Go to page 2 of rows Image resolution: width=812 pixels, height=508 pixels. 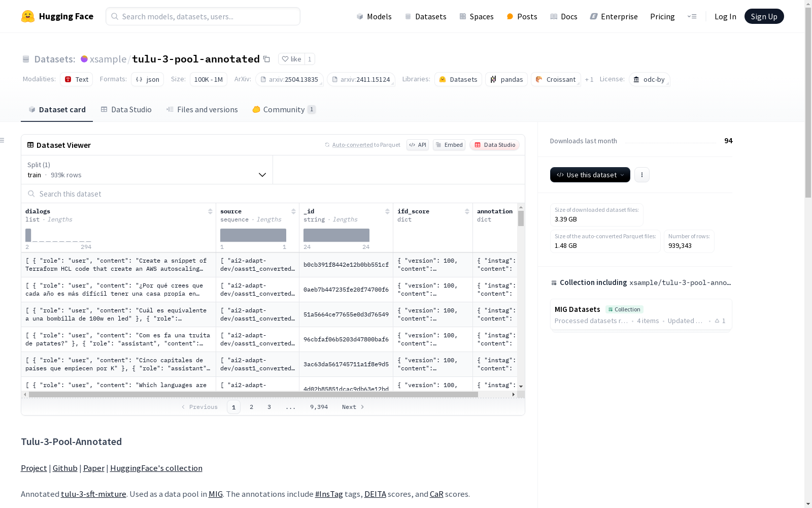click(x=251, y=407)
